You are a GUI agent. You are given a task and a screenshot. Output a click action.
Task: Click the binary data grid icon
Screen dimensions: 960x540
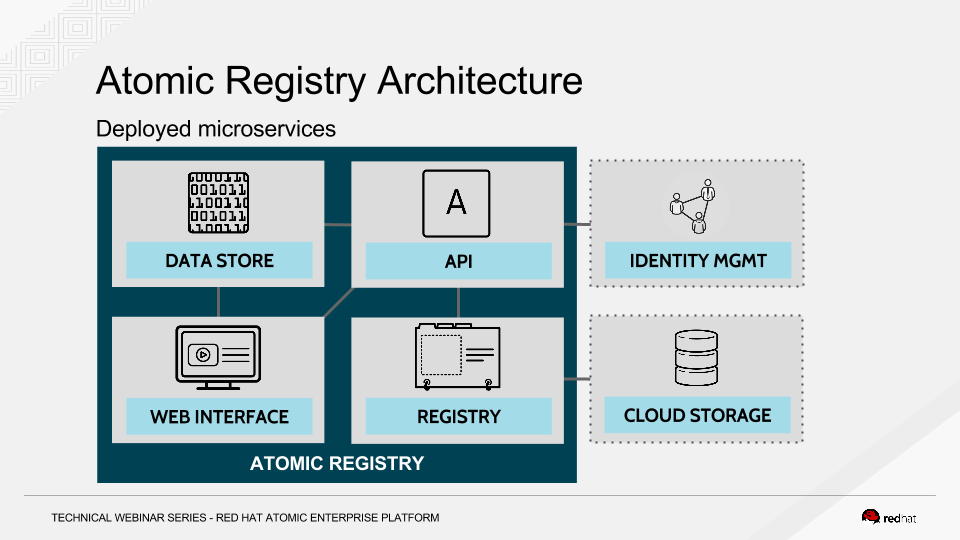point(218,203)
